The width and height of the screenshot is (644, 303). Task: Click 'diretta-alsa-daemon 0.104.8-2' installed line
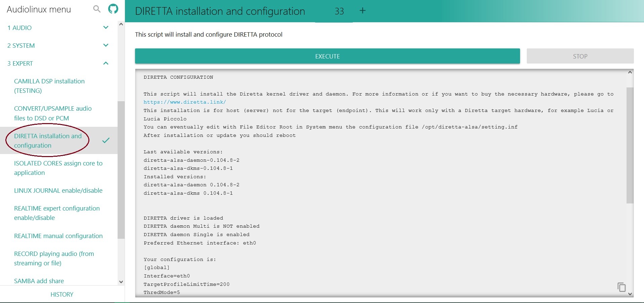(191, 185)
